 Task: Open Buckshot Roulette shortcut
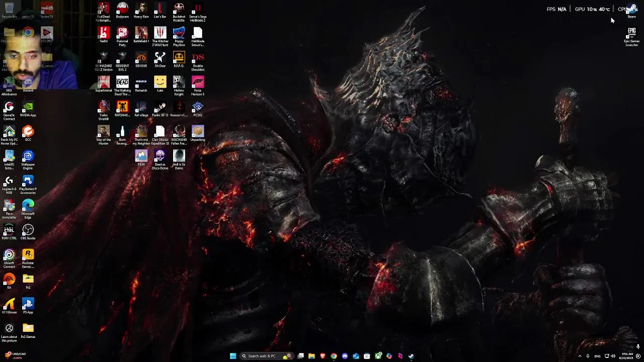(x=179, y=12)
